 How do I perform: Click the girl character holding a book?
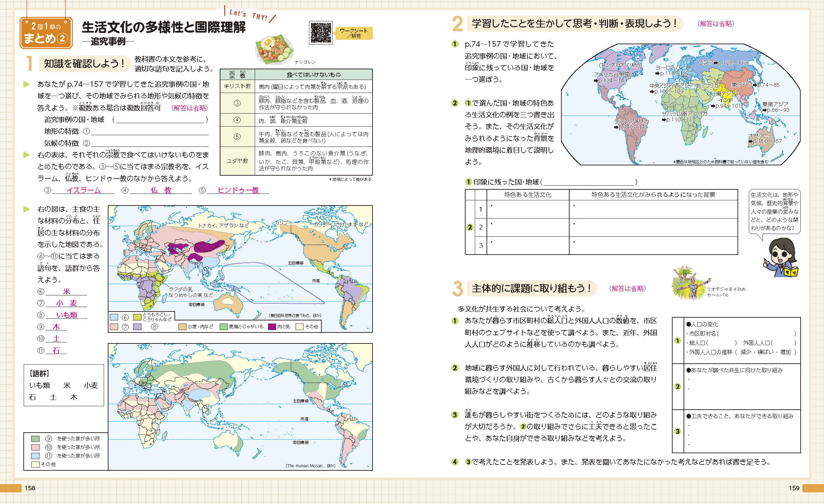tap(781, 258)
